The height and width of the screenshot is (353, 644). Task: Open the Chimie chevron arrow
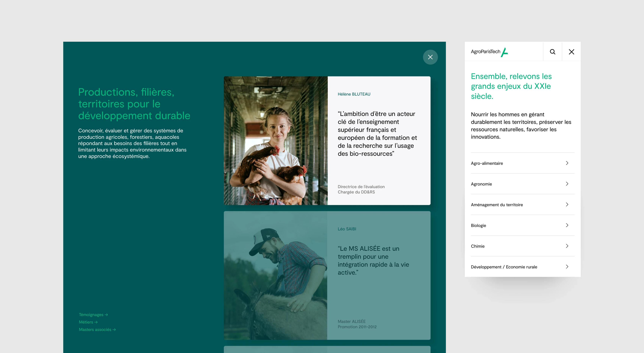567,246
